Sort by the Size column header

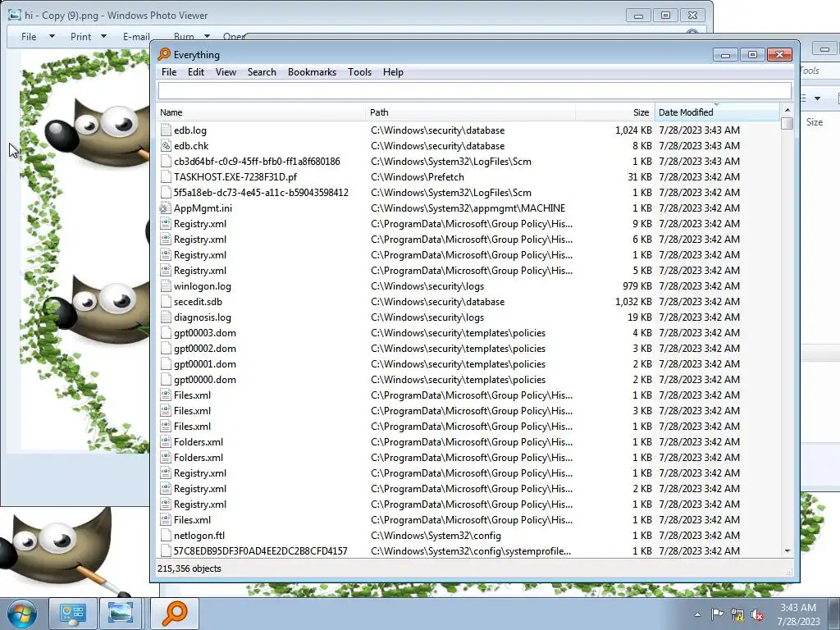click(x=615, y=112)
